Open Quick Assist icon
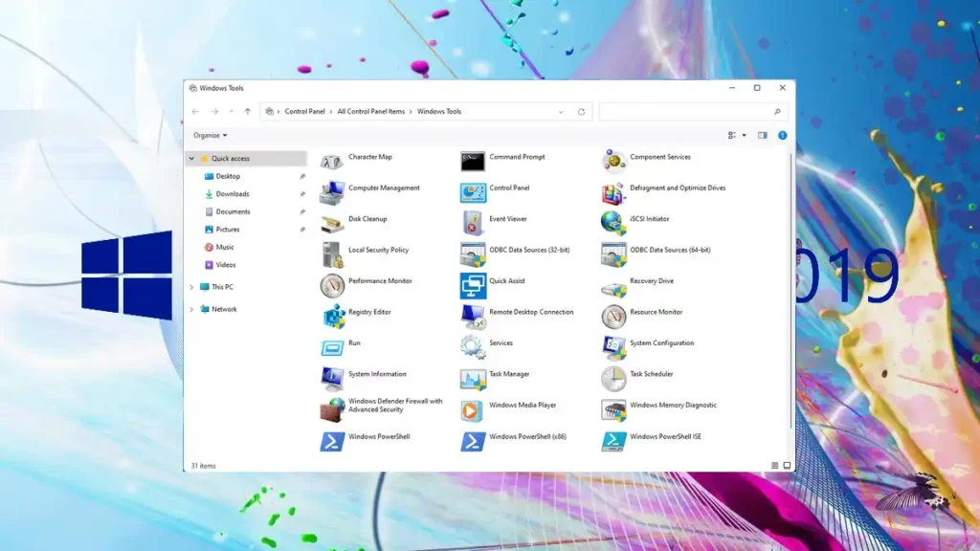Screen dimensions: 980x551 [473, 285]
